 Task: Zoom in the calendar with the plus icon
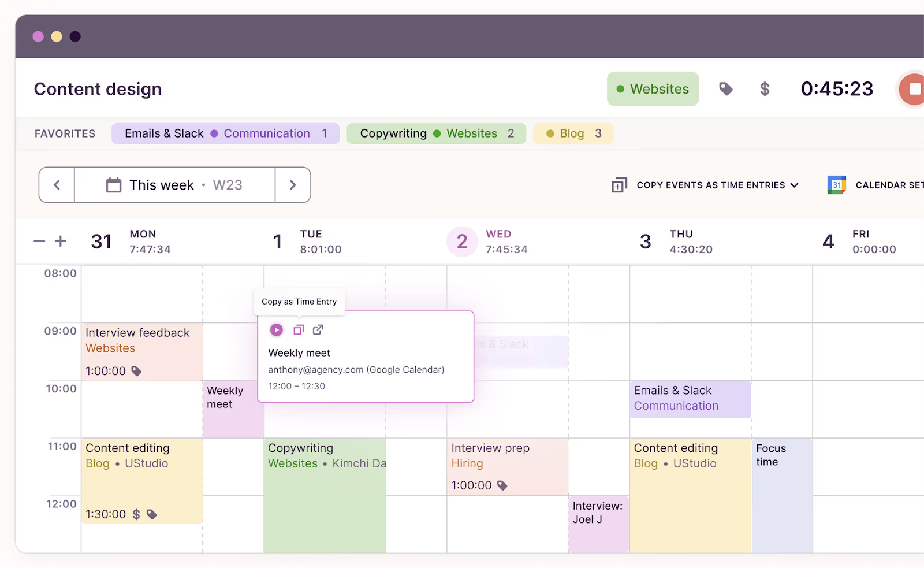[x=61, y=241]
